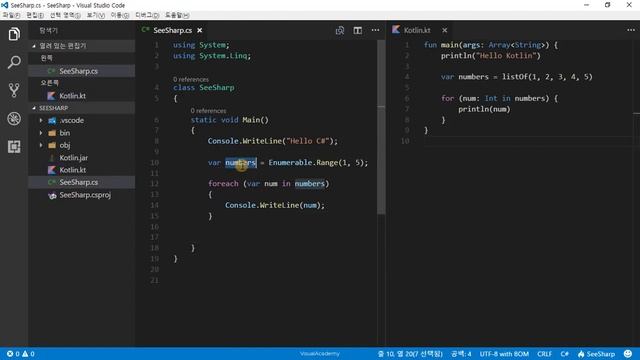The height and width of the screenshot is (360, 640).
Task: Close the Kotlin.kt tab
Action: (444, 30)
